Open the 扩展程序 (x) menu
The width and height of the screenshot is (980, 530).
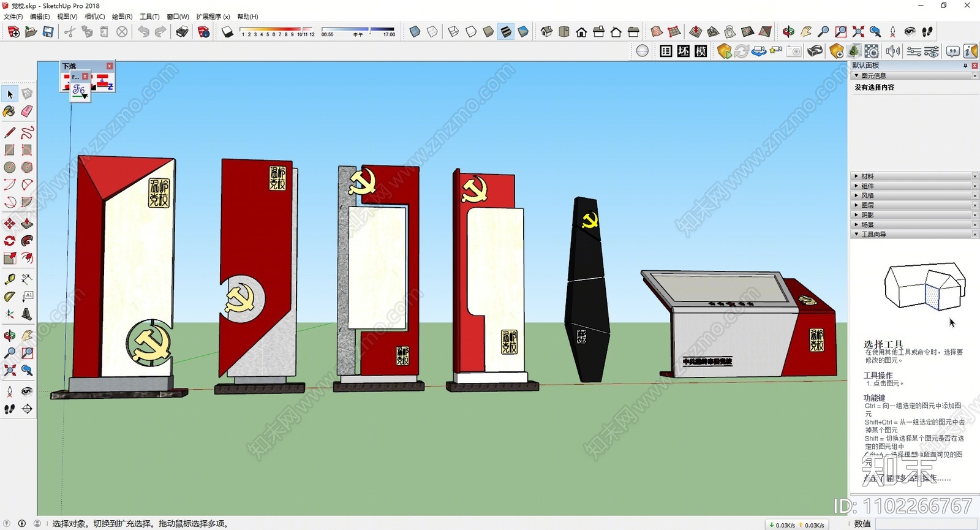pyautogui.click(x=213, y=17)
